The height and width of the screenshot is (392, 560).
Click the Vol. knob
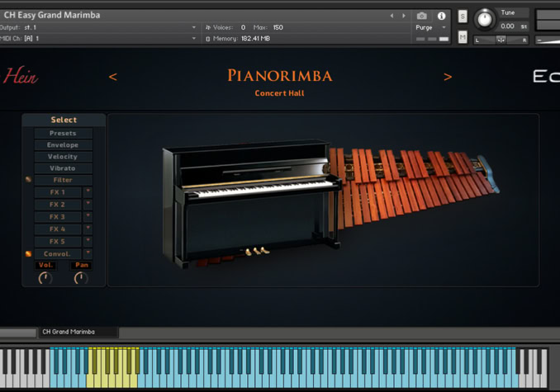(x=45, y=278)
